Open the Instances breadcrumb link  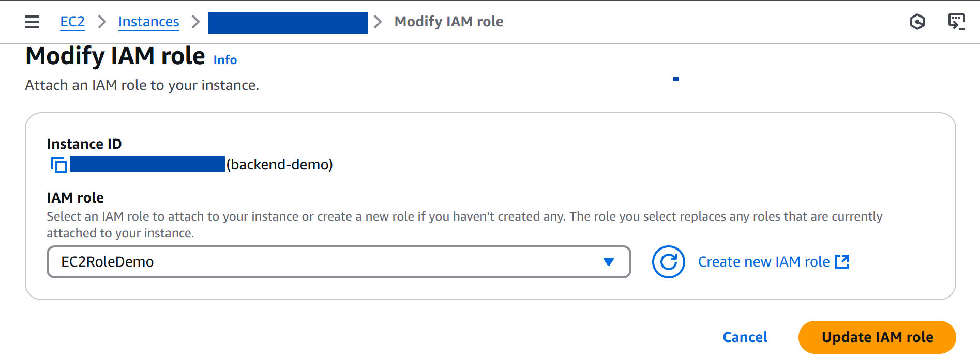click(x=148, y=22)
